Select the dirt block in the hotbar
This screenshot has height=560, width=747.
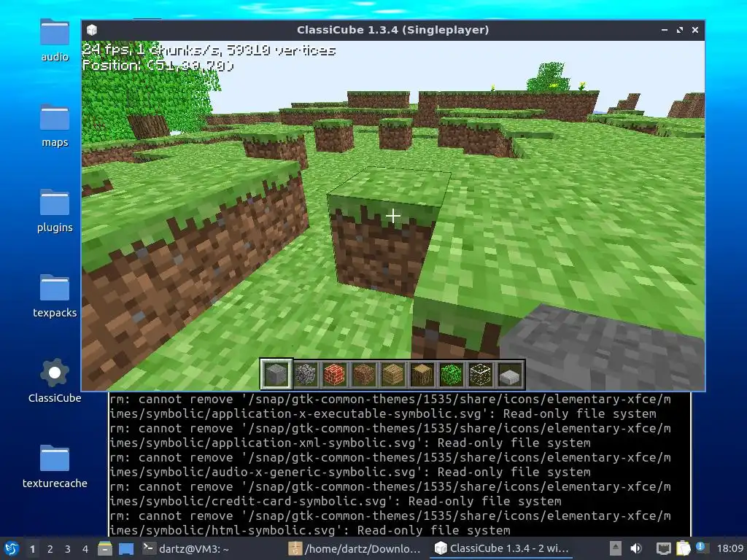tap(363, 374)
